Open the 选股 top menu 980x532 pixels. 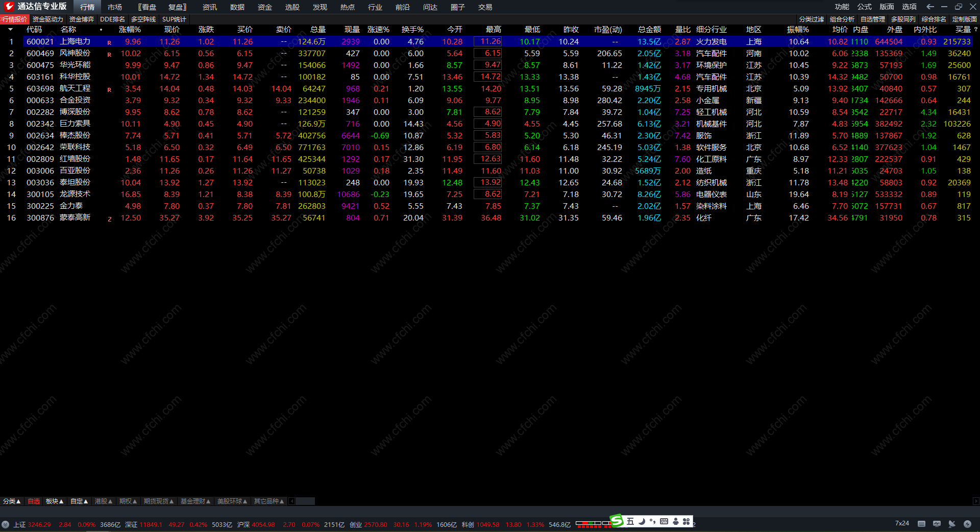[292, 7]
